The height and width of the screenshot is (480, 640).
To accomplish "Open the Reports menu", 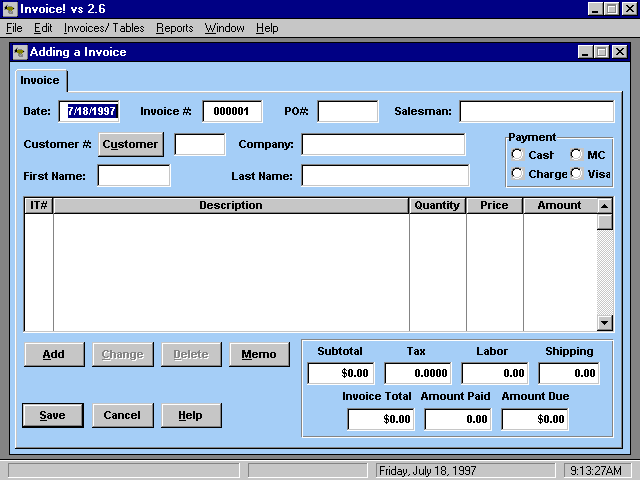I will pos(174,28).
